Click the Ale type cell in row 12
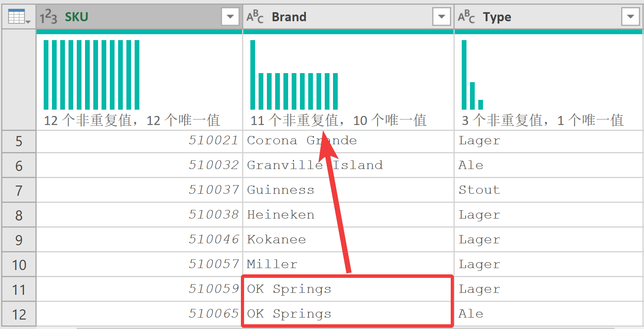The image size is (644, 329). tap(549, 314)
